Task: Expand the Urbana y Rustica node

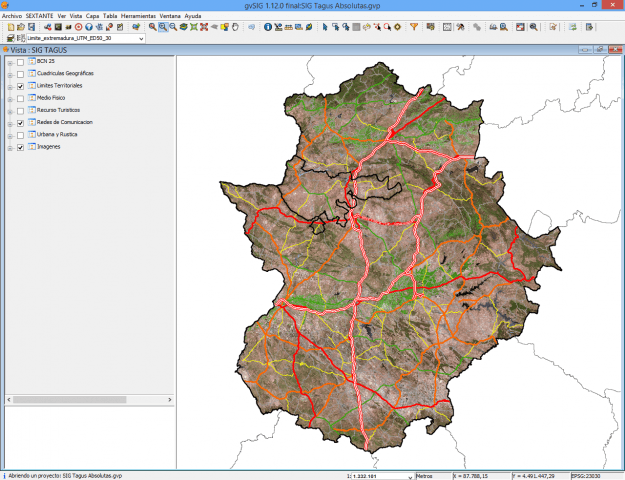Action: [10, 136]
